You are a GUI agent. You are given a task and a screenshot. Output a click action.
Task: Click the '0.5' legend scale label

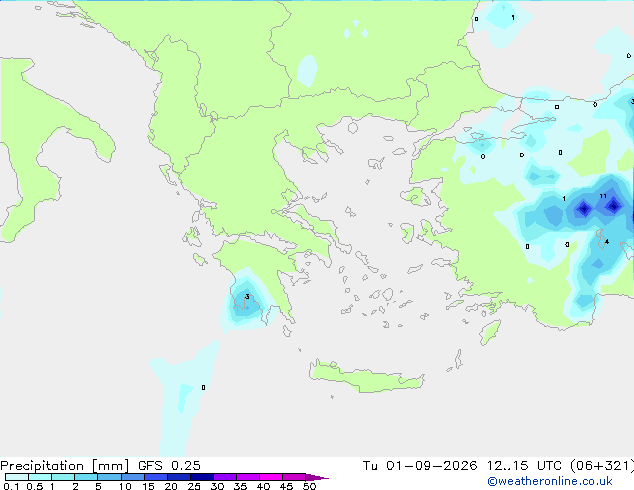pos(34,486)
